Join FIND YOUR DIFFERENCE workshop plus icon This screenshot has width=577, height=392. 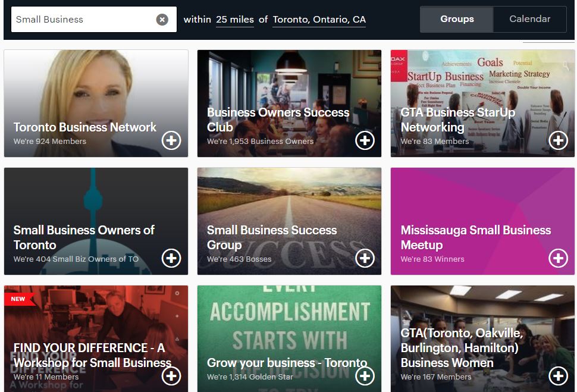click(171, 376)
